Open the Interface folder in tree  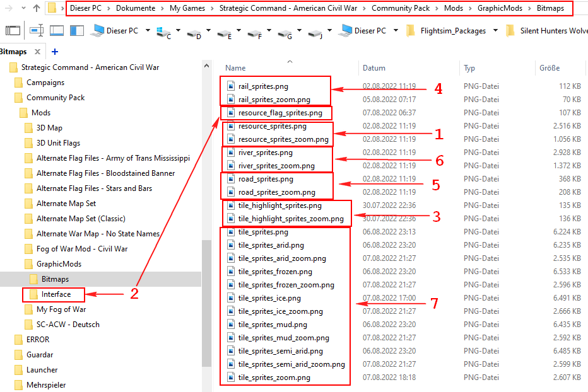click(56, 294)
